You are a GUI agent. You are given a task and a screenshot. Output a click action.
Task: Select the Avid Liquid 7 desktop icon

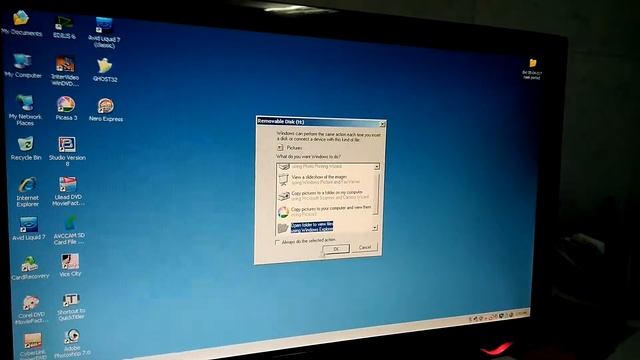28,228
